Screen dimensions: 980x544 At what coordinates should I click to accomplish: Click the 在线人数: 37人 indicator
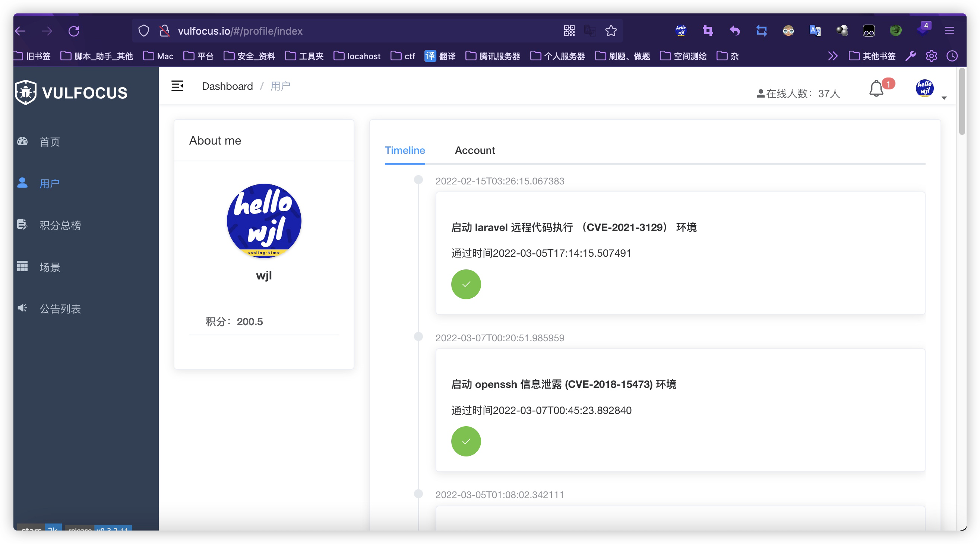click(x=798, y=94)
